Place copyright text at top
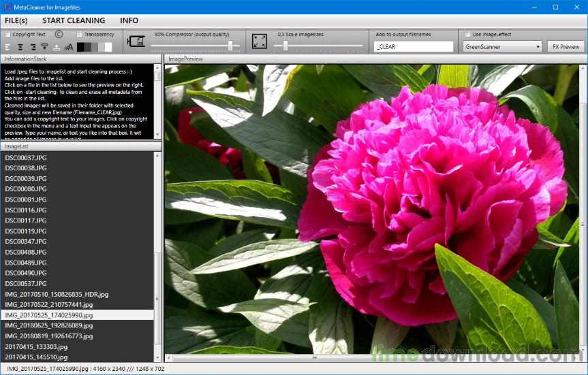The height and width of the screenshot is (375, 588). [x=44, y=47]
